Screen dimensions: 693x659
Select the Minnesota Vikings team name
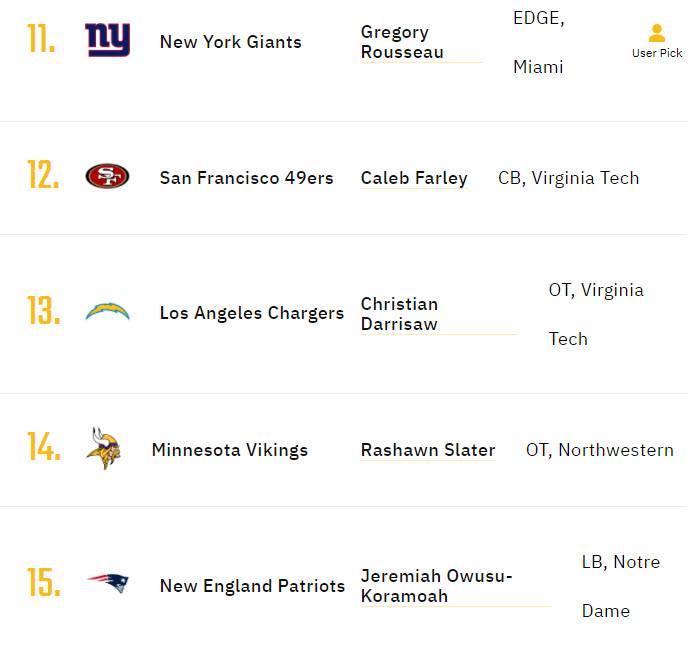coord(230,450)
